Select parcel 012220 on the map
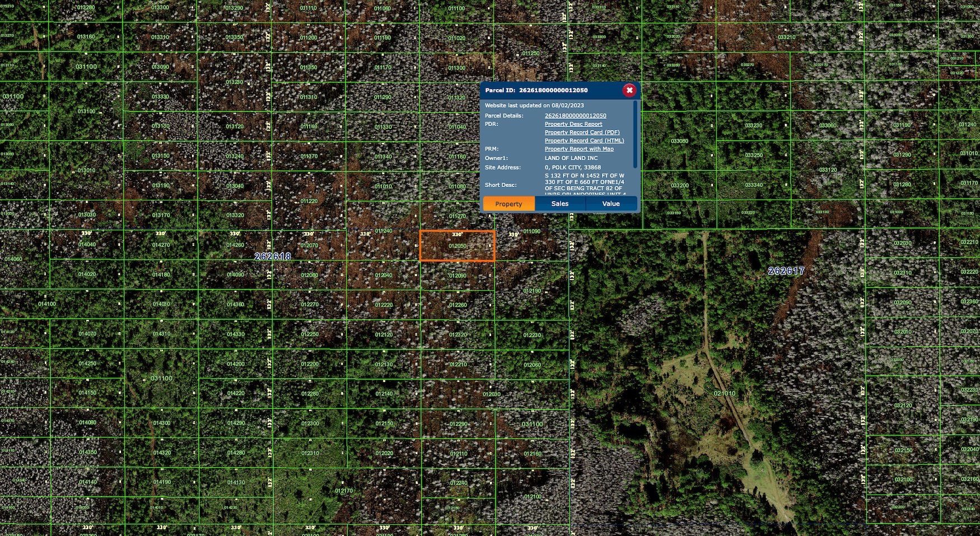The height and width of the screenshot is (536, 980). (x=384, y=305)
